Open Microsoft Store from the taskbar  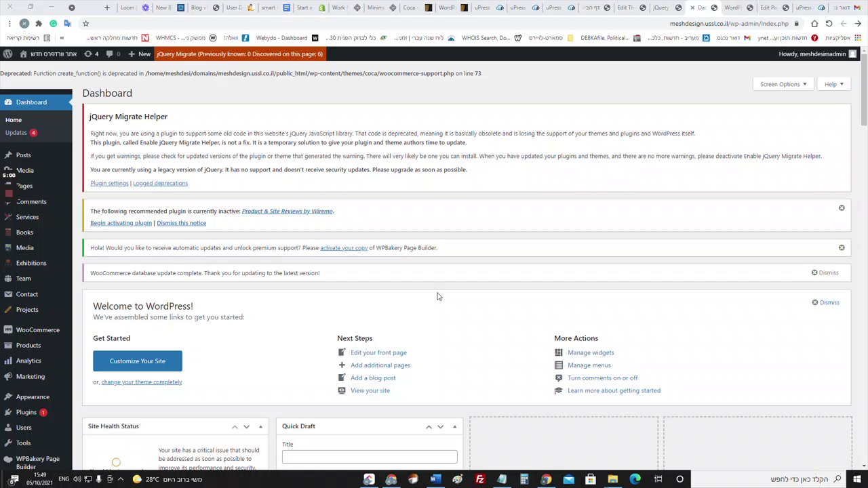pos(591,479)
